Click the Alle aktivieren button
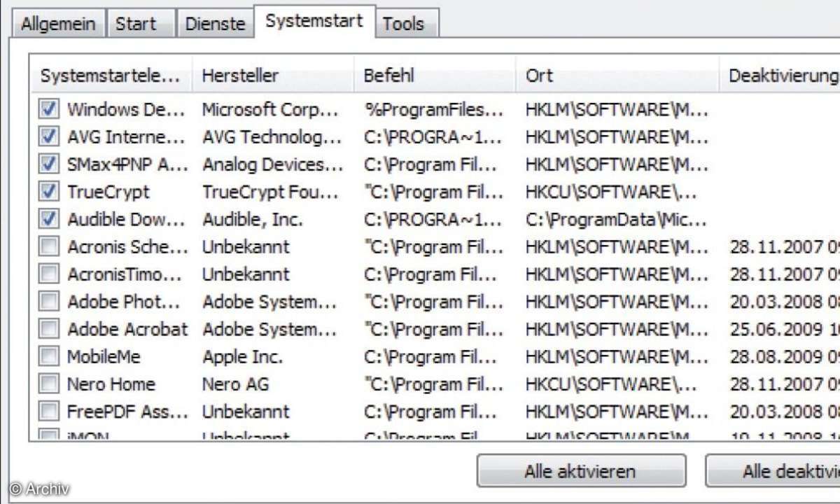 pyautogui.click(x=580, y=471)
